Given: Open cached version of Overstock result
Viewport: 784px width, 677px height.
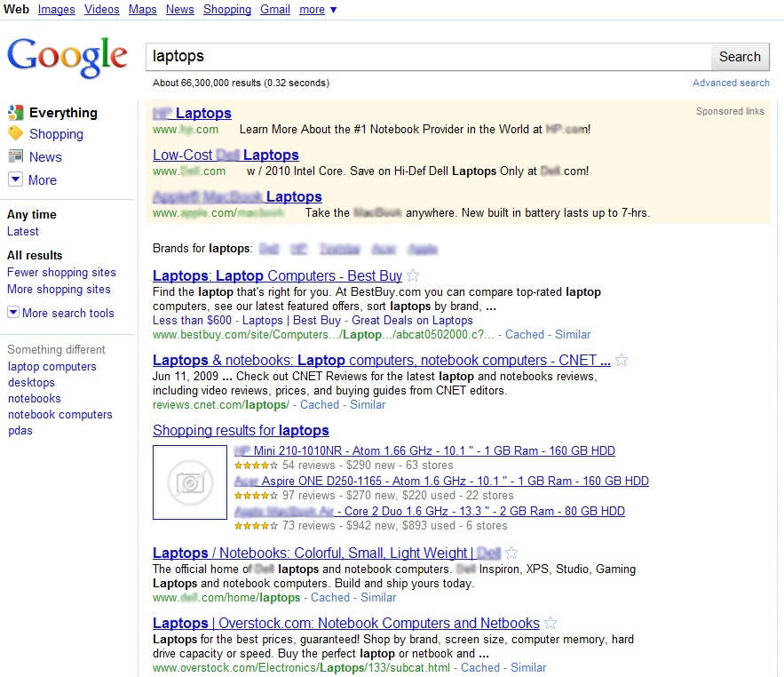Looking at the screenshot, I should click(x=480, y=667).
